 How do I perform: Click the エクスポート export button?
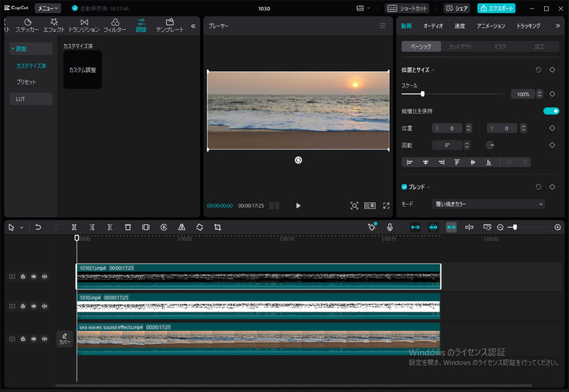pyautogui.click(x=496, y=8)
